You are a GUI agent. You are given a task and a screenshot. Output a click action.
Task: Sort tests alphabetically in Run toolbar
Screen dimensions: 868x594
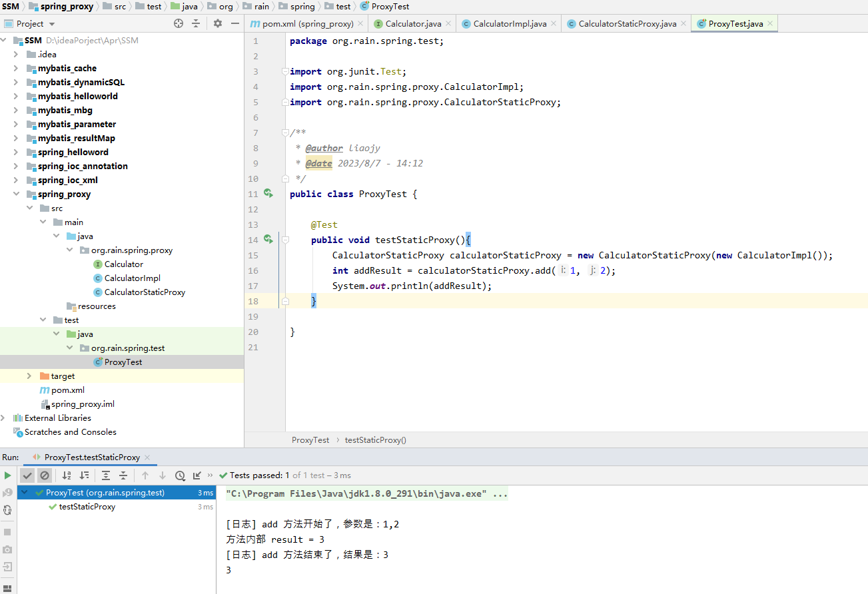(x=67, y=475)
